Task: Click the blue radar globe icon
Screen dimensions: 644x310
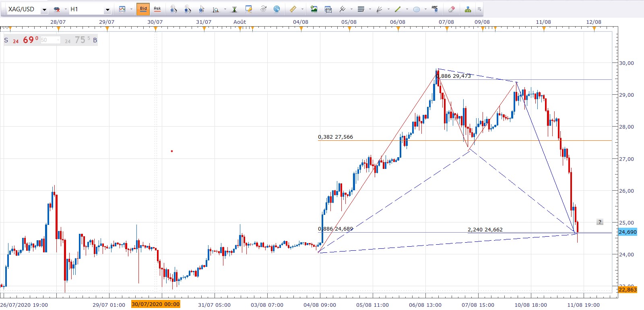Action: [277, 9]
